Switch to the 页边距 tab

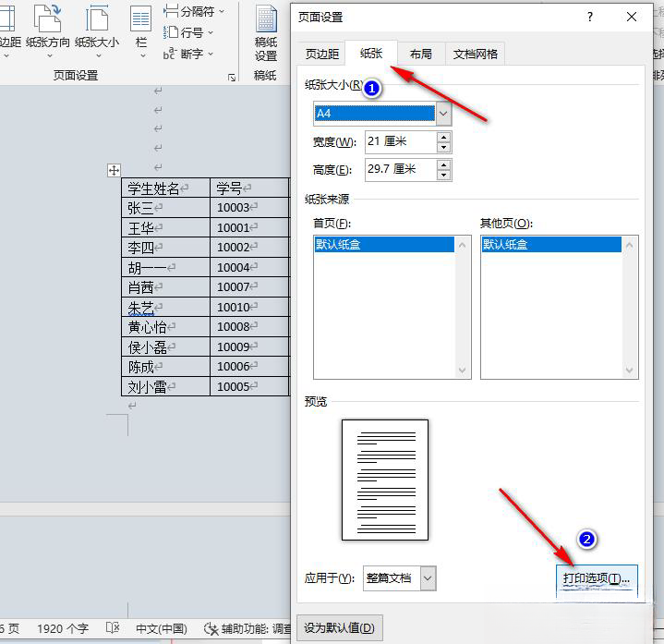pyautogui.click(x=321, y=54)
